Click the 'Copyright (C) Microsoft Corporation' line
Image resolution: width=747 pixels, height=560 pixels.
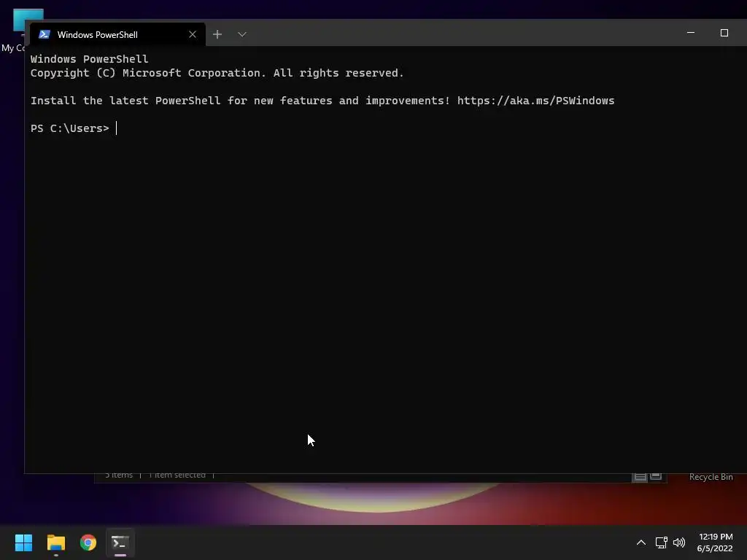click(x=217, y=73)
